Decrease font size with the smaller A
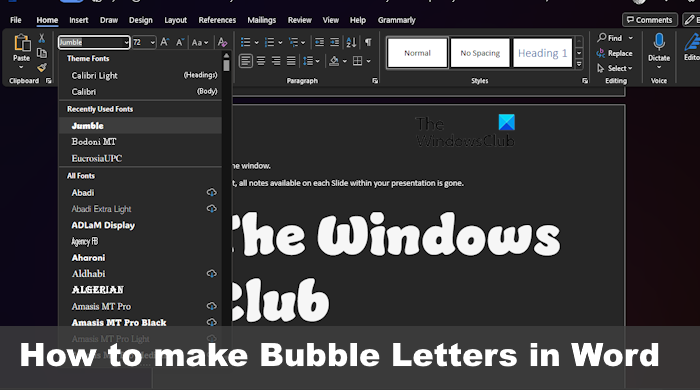This screenshot has height=390, width=700. pos(180,42)
